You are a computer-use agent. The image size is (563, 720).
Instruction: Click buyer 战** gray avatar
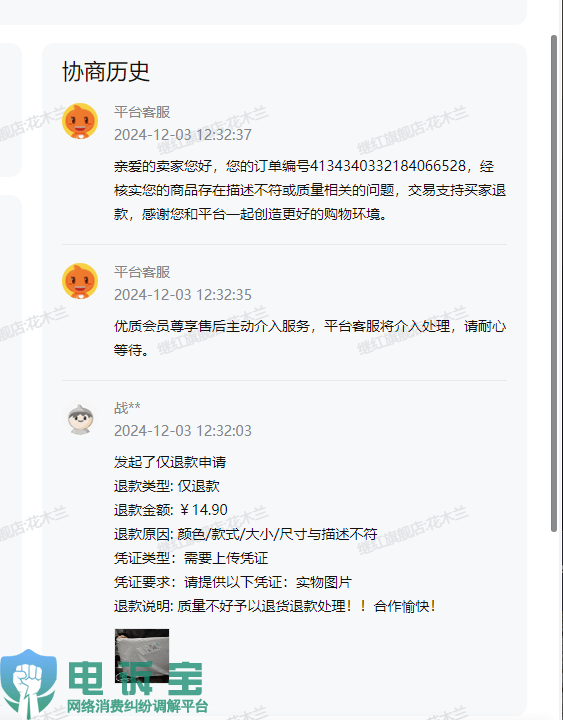(80, 419)
